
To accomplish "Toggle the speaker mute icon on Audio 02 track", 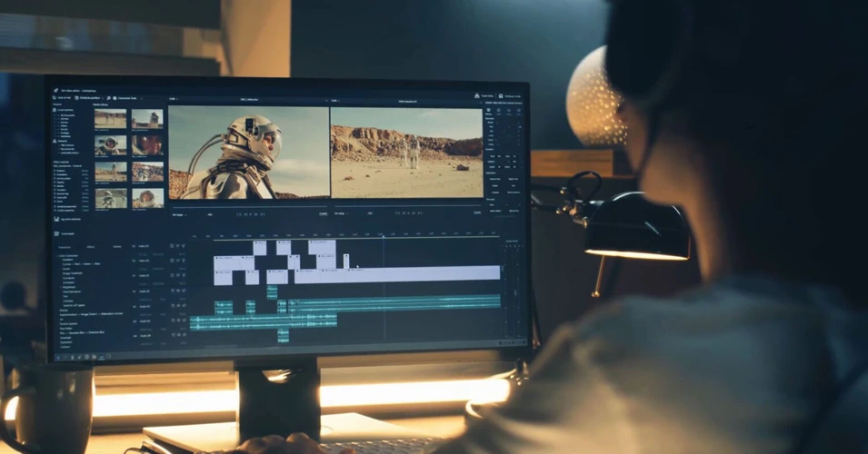I will click(x=184, y=306).
